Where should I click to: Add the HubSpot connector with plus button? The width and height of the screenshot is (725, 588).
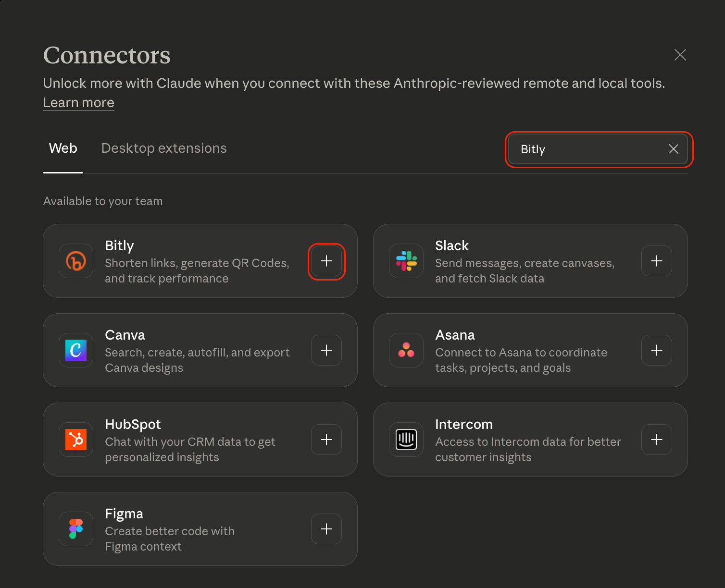click(x=326, y=440)
